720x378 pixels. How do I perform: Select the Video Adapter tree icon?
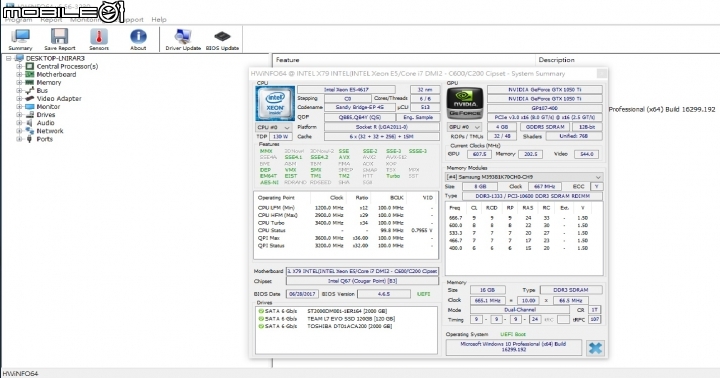point(30,99)
